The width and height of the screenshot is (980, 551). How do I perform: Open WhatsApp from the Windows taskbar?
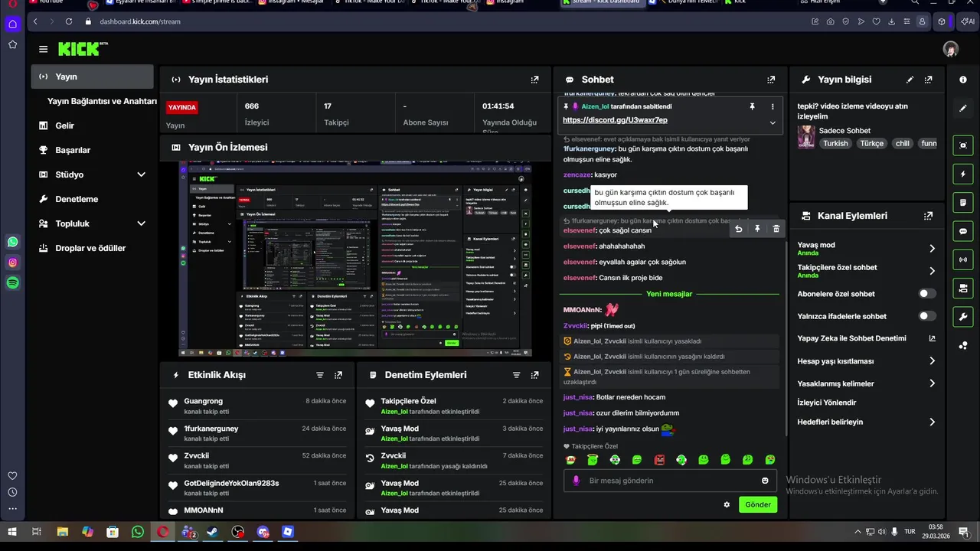pos(137,532)
